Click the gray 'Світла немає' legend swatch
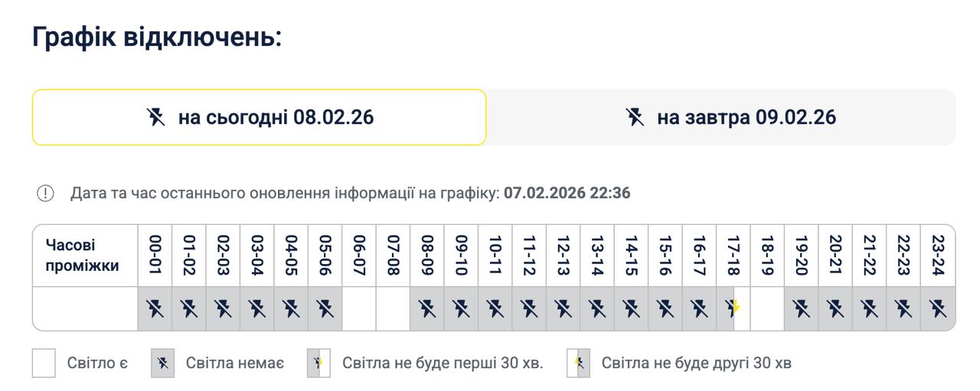The image size is (980, 391). pyautogui.click(x=162, y=363)
